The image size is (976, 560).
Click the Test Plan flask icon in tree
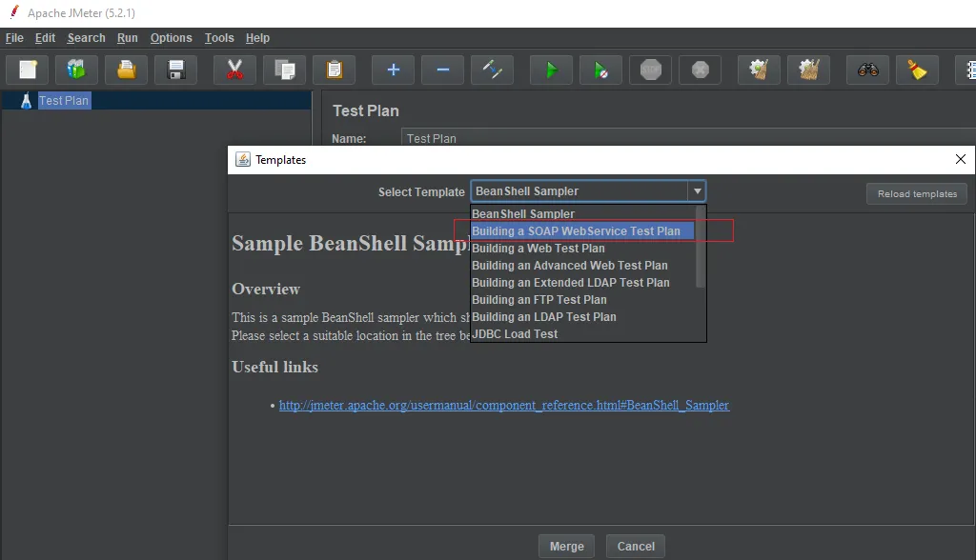[26, 101]
